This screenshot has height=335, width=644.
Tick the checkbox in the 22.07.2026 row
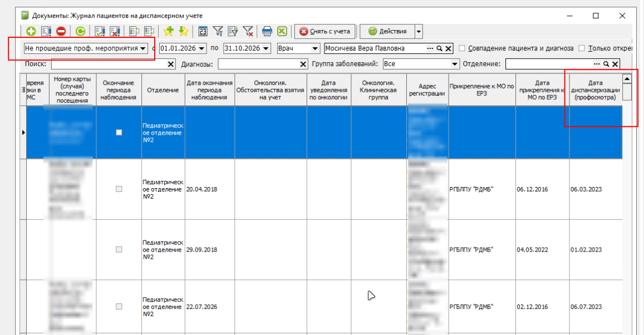(119, 306)
